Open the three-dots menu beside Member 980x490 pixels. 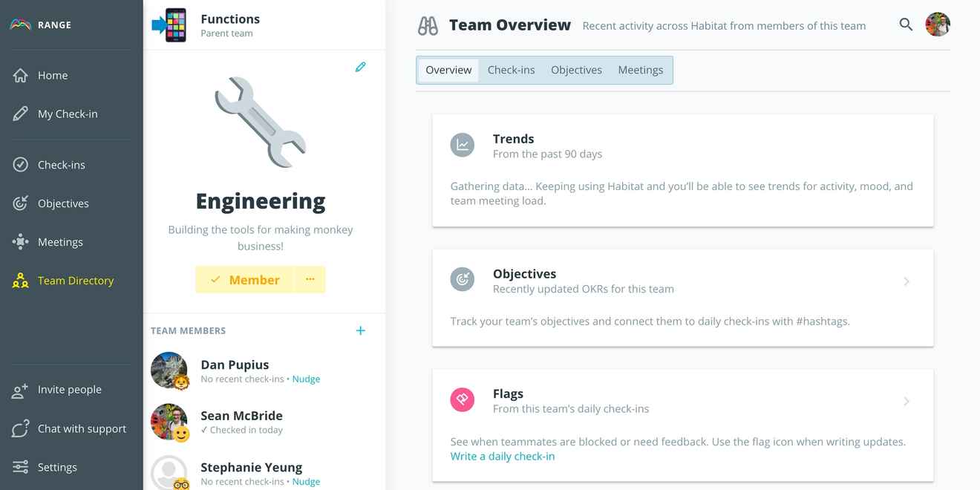[310, 280]
